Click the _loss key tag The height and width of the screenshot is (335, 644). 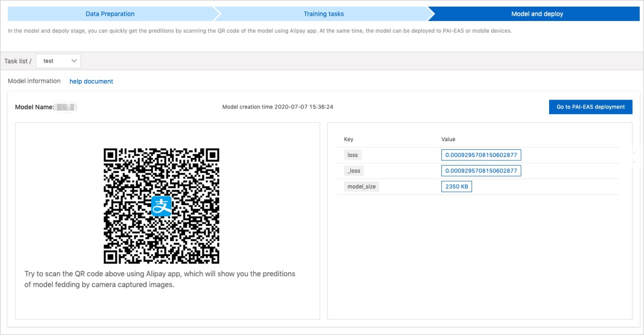354,171
